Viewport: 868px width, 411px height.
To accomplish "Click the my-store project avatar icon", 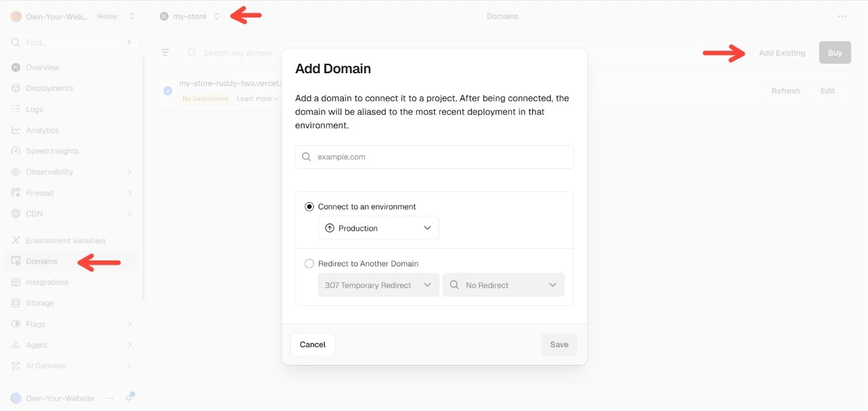I will tap(164, 16).
